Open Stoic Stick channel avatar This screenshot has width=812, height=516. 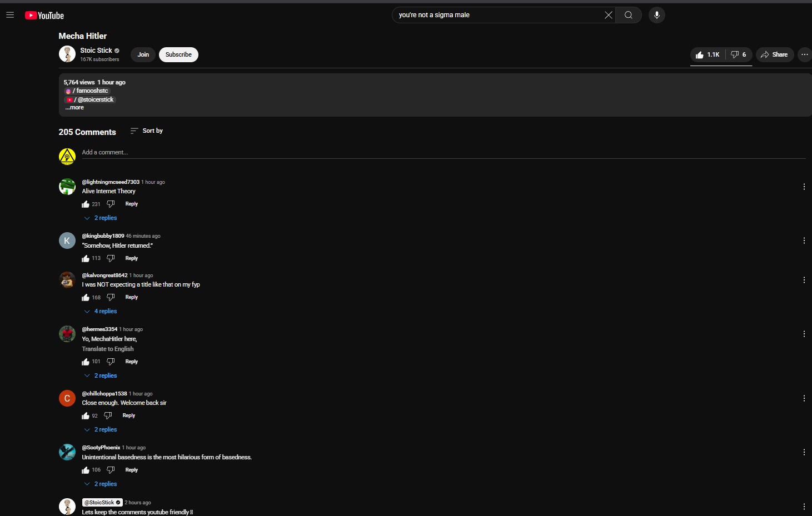click(67, 54)
